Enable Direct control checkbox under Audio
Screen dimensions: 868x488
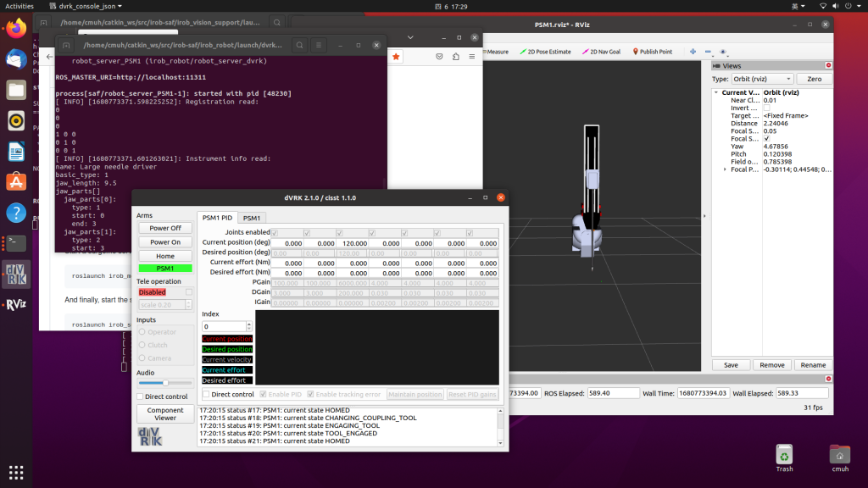click(140, 396)
